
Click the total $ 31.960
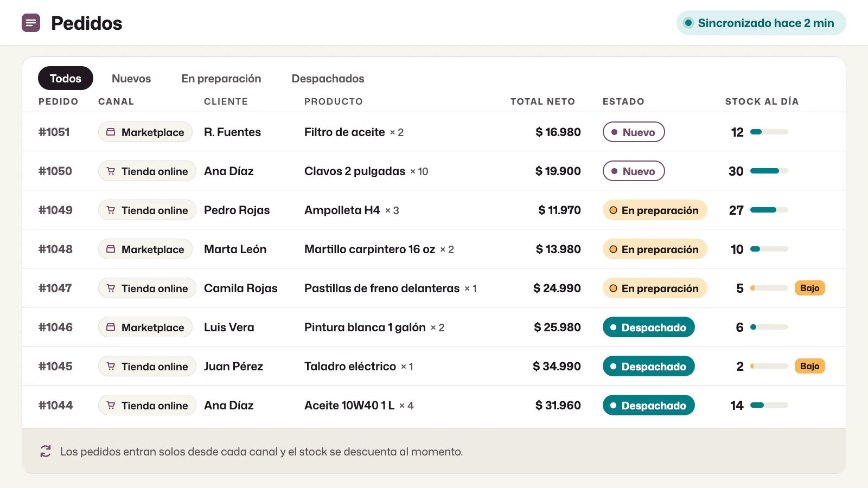pyautogui.click(x=558, y=405)
